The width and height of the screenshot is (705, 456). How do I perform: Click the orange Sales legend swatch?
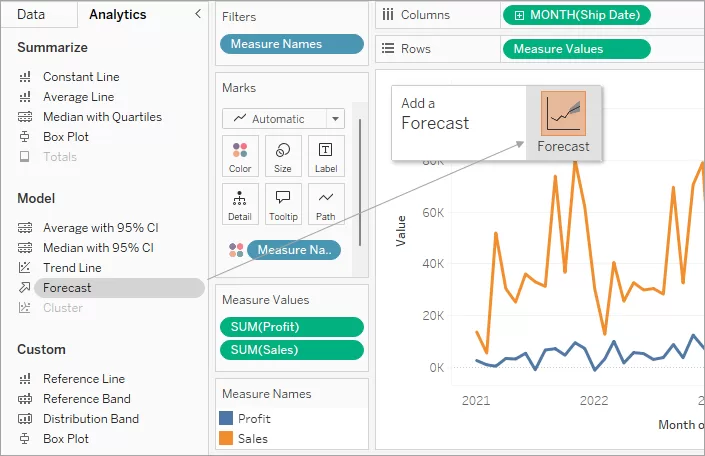[x=226, y=439]
